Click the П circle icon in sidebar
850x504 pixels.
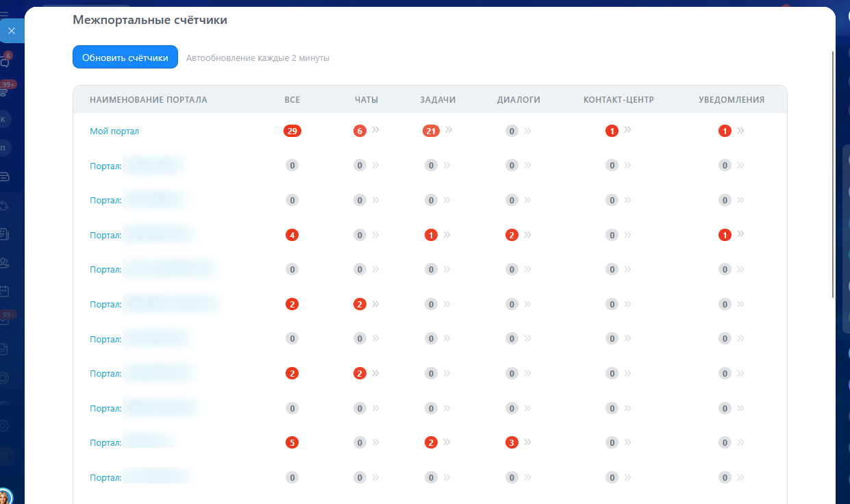click(x=4, y=148)
